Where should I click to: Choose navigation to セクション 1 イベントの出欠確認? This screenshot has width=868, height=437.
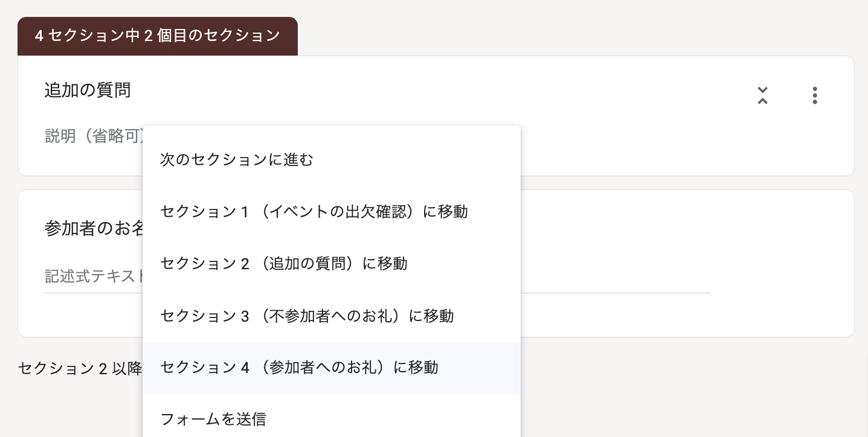(314, 212)
